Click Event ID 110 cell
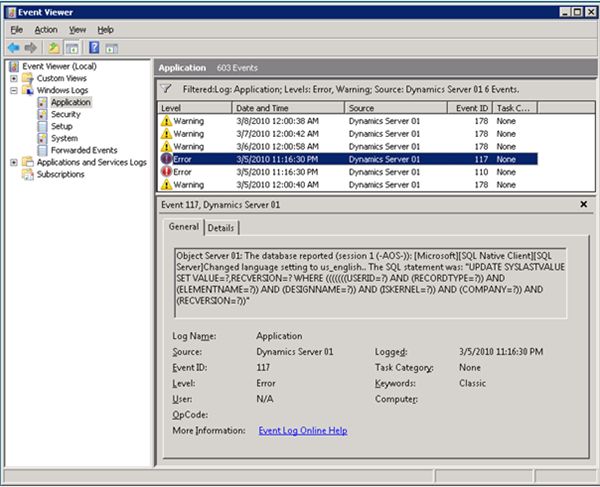This screenshot has height=487, width=600. pos(481,172)
